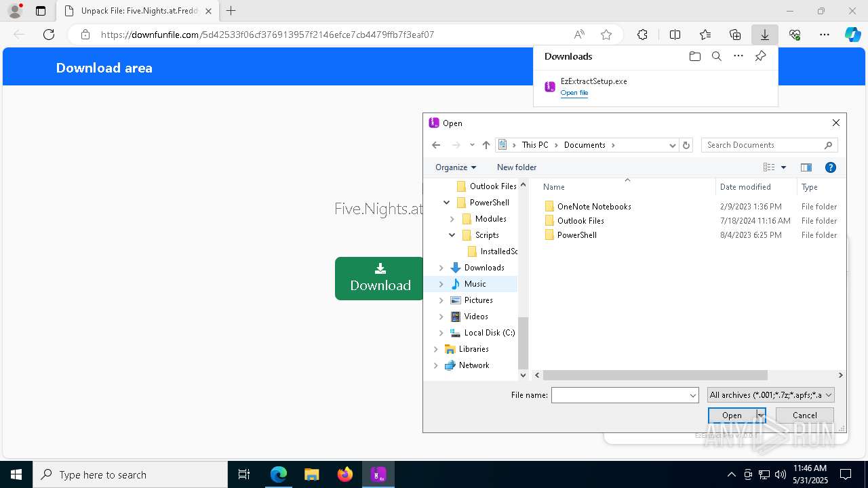Screen dimensions: 868x488
Task: Sort by Date modified column header
Action: [756, 186]
